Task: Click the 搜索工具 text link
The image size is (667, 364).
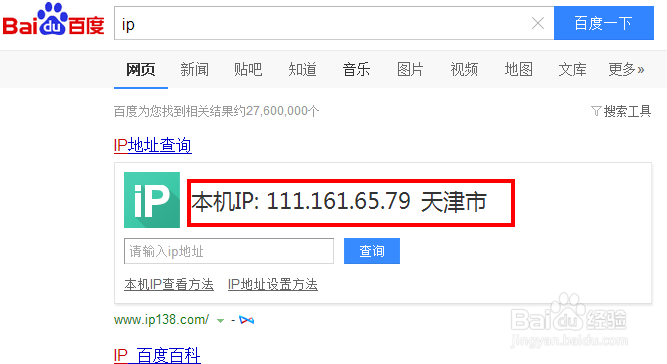Action: click(x=627, y=111)
